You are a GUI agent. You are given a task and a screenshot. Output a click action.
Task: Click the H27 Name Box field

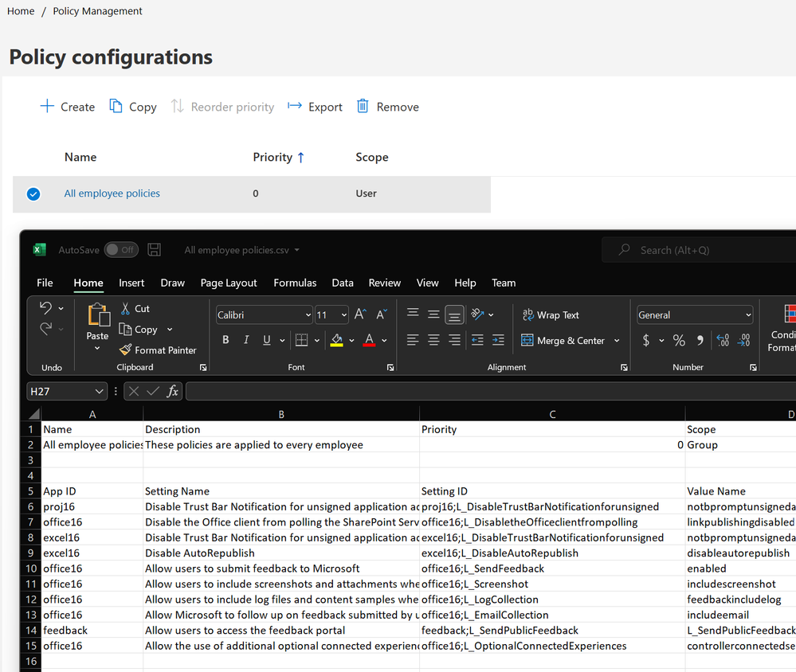click(x=66, y=392)
